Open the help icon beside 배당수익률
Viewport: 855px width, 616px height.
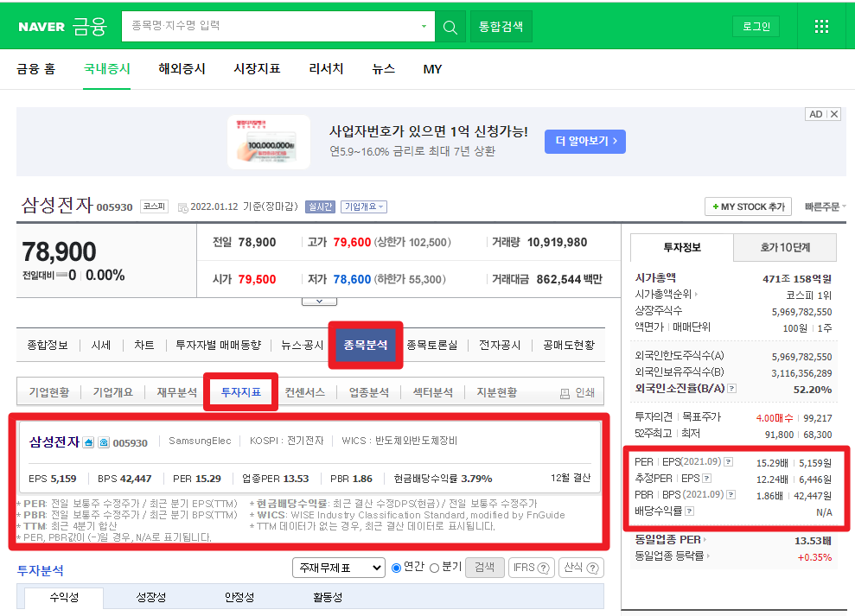690,511
